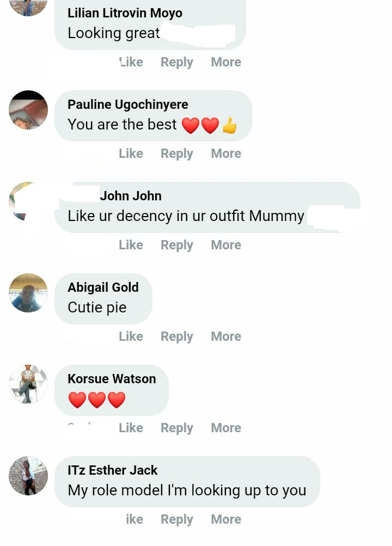
Task: Open ITz Esther Jack's name link
Action: point(113,470)
